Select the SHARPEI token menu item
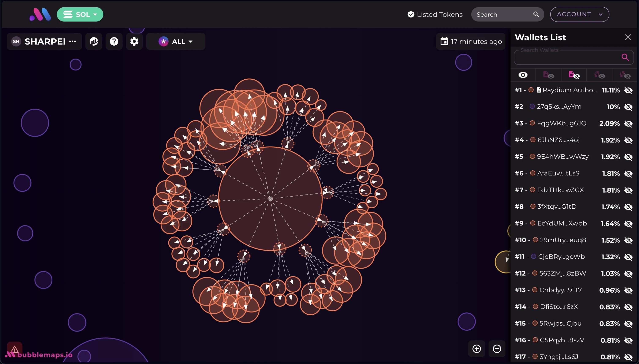 (x=44, y=41)
